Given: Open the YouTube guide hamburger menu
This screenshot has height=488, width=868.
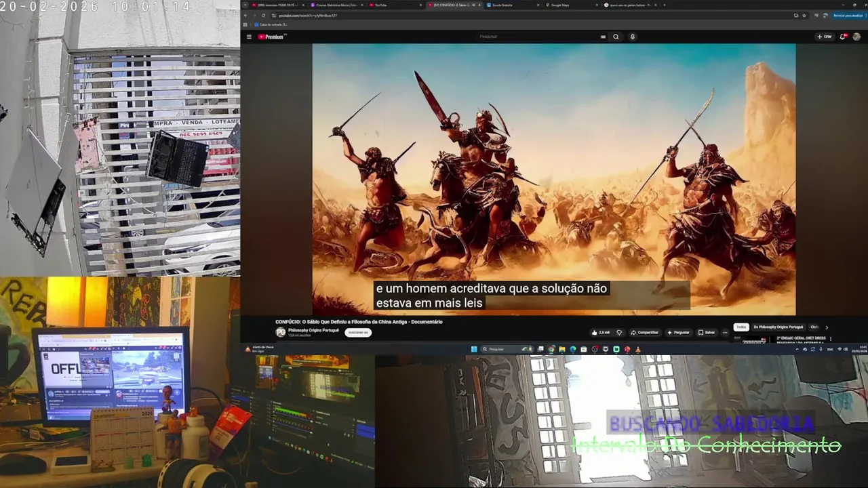Looking at the screenshot, I should click(249, 37).
